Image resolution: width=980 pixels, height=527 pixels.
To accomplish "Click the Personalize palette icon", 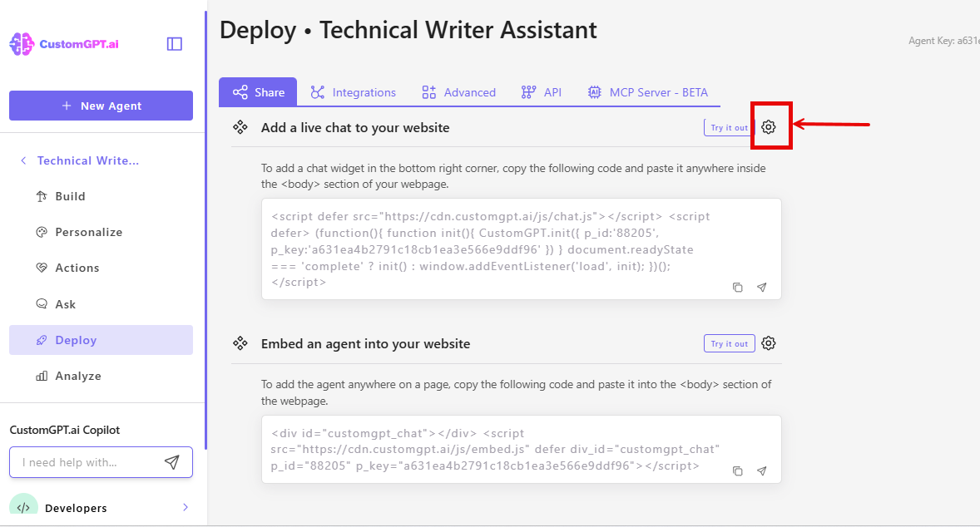I will click(42, 232).
